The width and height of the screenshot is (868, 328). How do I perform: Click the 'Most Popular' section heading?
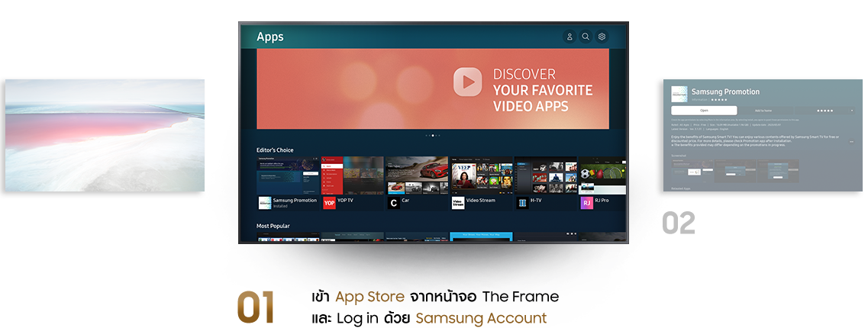273,226
